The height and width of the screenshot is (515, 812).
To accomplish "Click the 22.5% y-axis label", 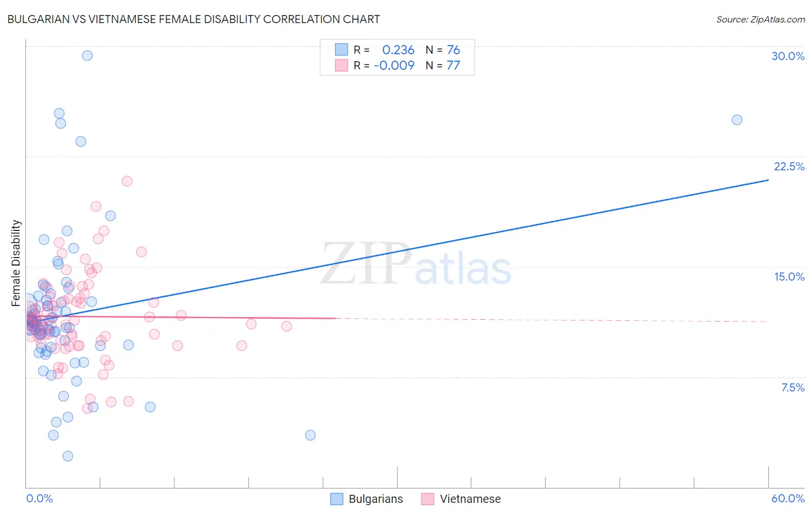I will (x=789, y=166).
